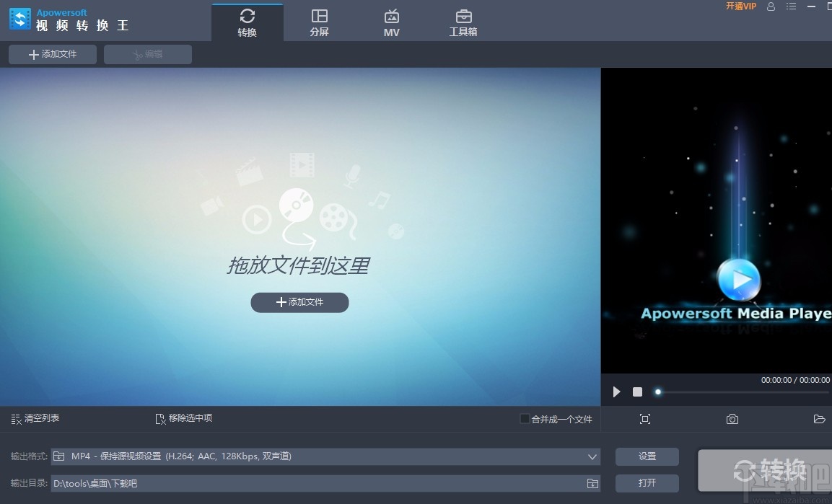Open the user account icon
The width and height of the screenshot is (832, 504).
[x=771, y=6]
